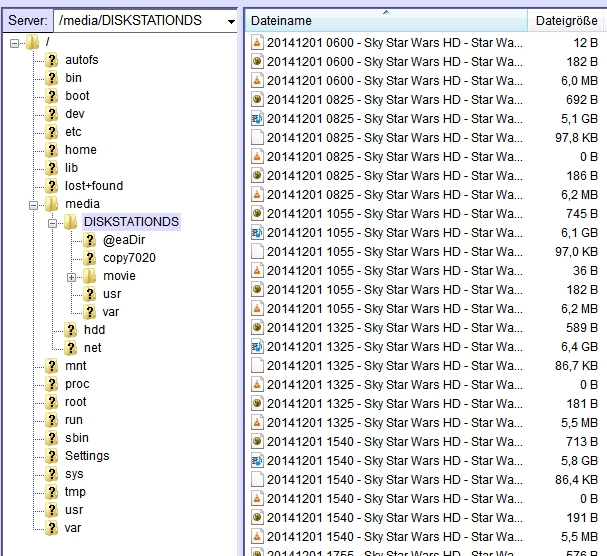Select the mnt directory
607x556 pixels.
(x=75, y=366)
